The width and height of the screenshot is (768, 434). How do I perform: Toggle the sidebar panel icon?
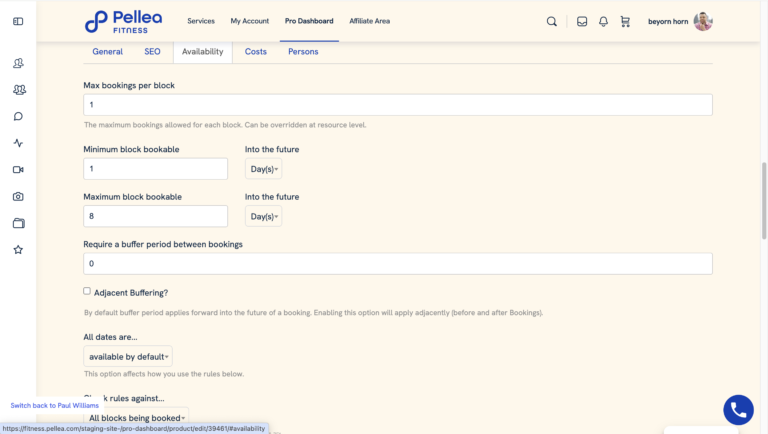click(18, 22)
